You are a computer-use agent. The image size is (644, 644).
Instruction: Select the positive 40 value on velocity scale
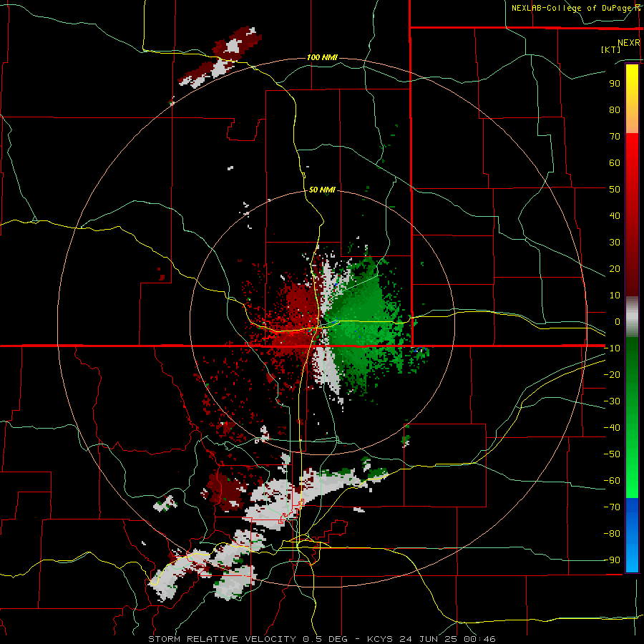tap(615, 215)
